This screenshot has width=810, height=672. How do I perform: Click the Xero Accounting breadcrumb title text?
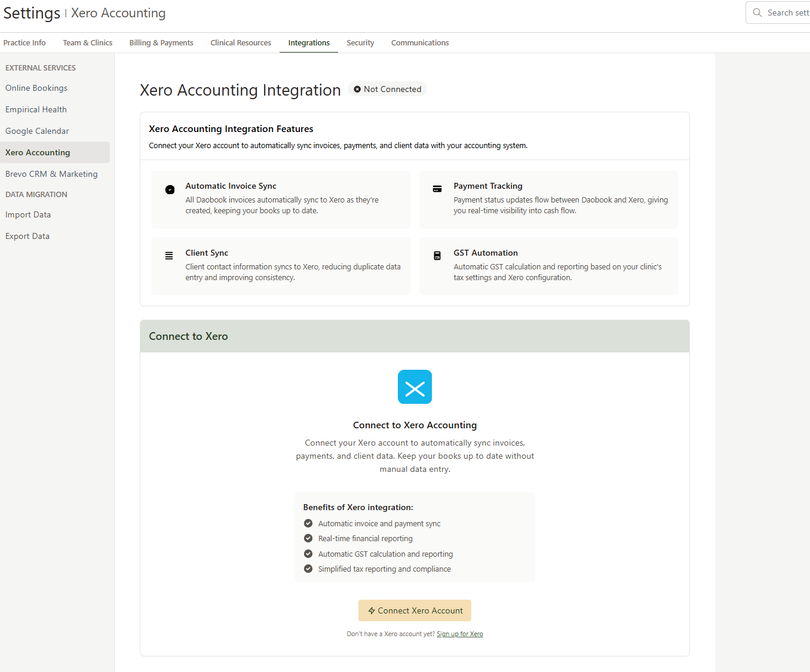click(x=118, y=13)
